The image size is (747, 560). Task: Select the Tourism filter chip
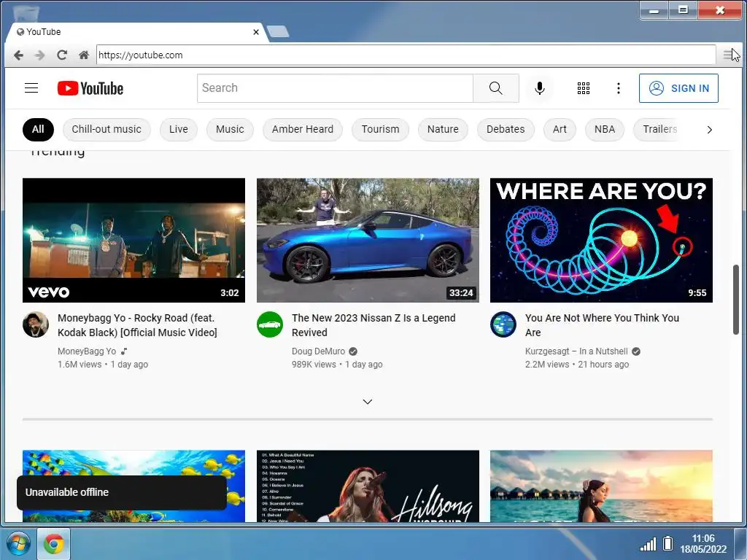(380, 130)
